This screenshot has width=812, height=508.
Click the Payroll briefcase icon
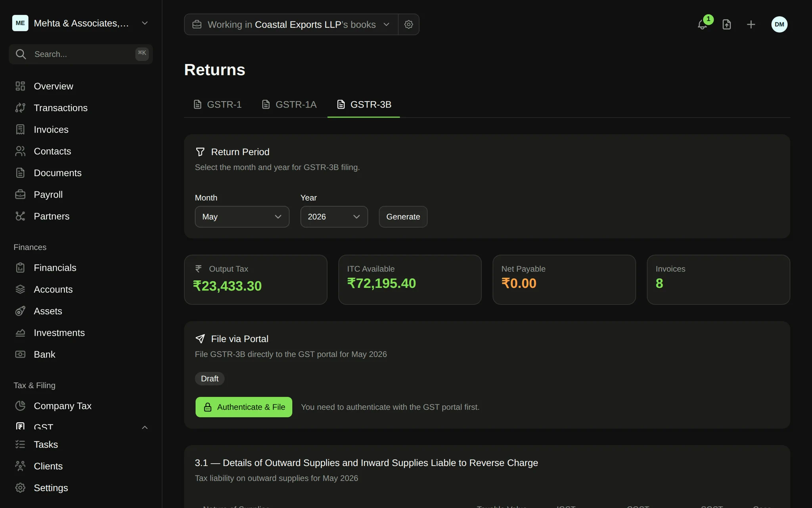[x=20, y=194]
